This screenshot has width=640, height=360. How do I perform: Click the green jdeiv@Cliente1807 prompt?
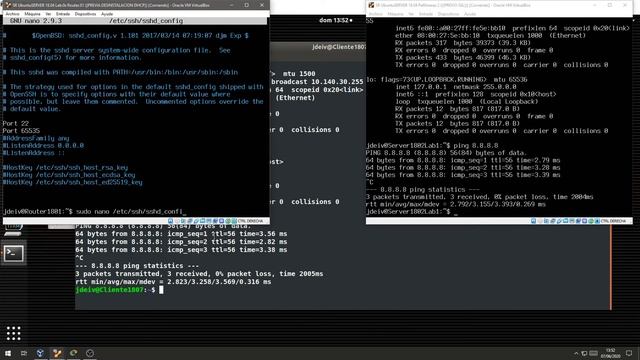[x=109, y=290]
